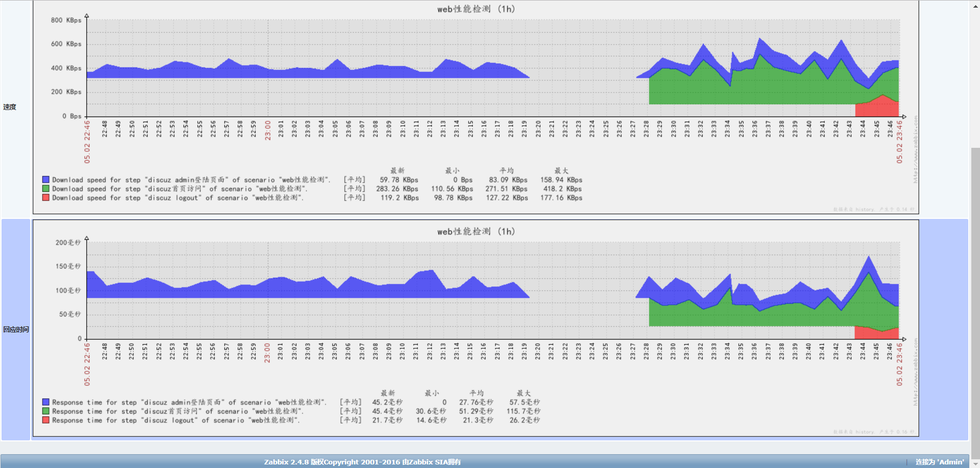This screenshot has height=468, width=980.
Task: Click the value '115.7毫秒'
Action: (x=524, y=411)
